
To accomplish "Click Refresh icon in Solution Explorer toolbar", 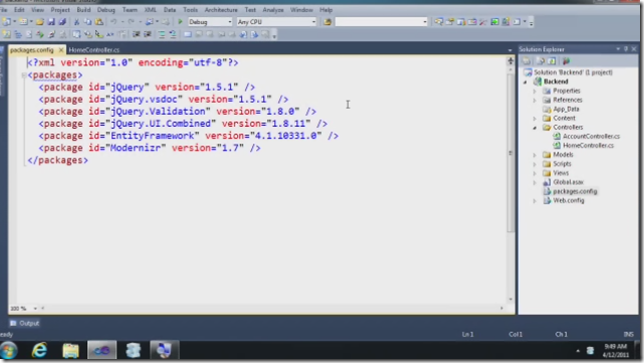I will (x=552, y=61).
